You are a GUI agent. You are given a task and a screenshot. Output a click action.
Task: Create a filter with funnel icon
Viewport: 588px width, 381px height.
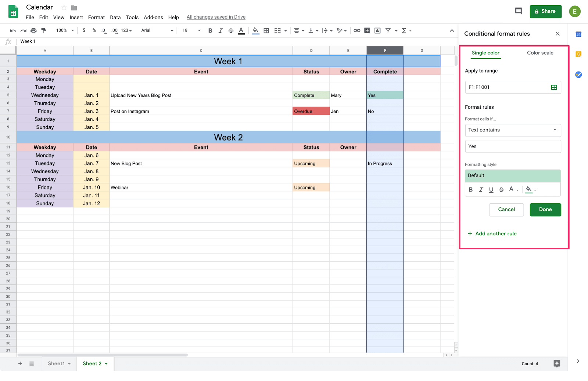[x=388, y=30]
